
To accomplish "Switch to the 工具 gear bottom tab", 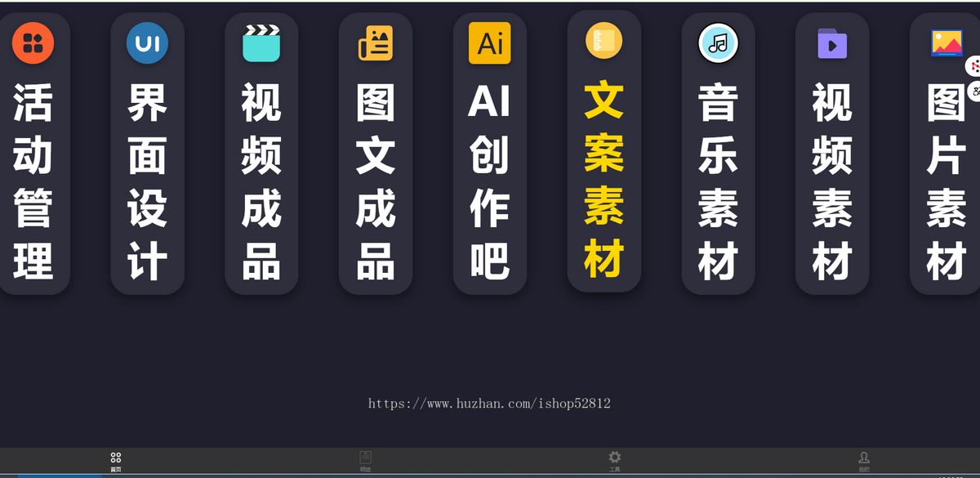I will 615,462.
